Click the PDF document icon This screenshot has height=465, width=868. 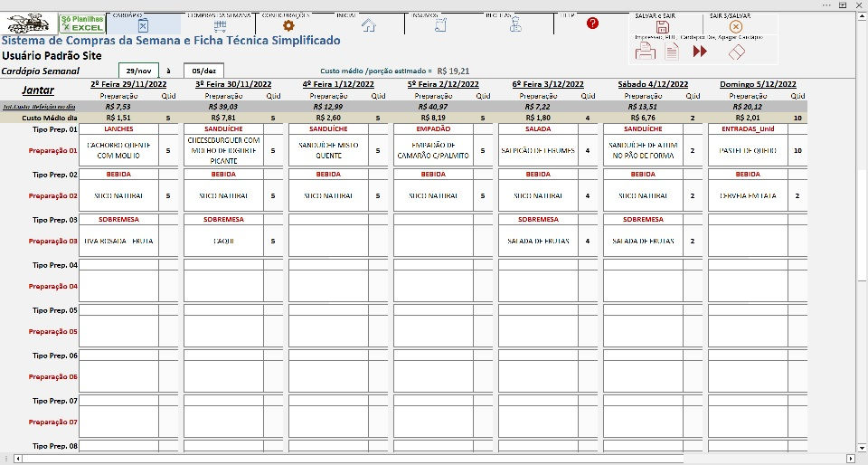click(672, 52)
